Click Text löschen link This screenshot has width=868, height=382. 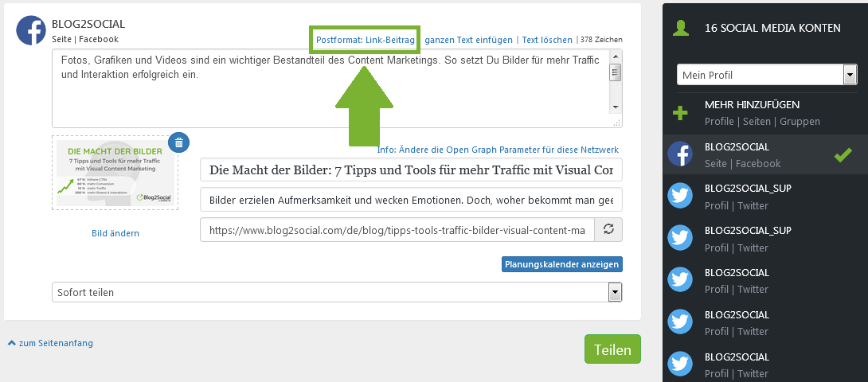click(x=547, y=40)
